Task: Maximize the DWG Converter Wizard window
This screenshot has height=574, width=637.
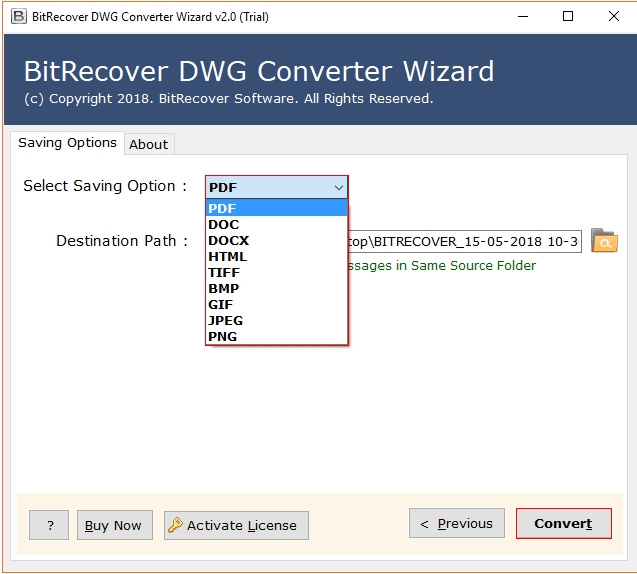Action: click(568, 17)
